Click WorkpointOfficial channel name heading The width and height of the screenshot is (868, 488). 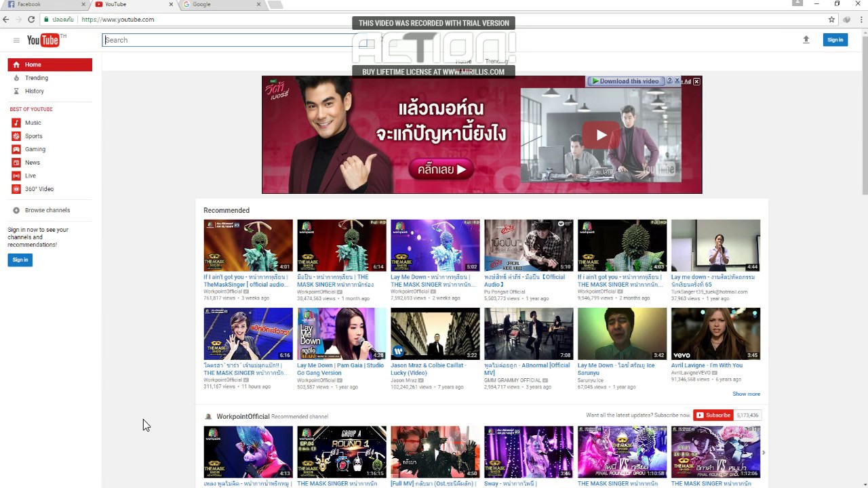(243, 416)
